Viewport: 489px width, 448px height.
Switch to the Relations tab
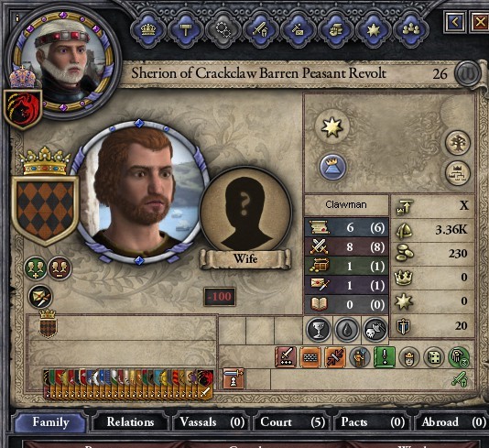pos(130,422)
